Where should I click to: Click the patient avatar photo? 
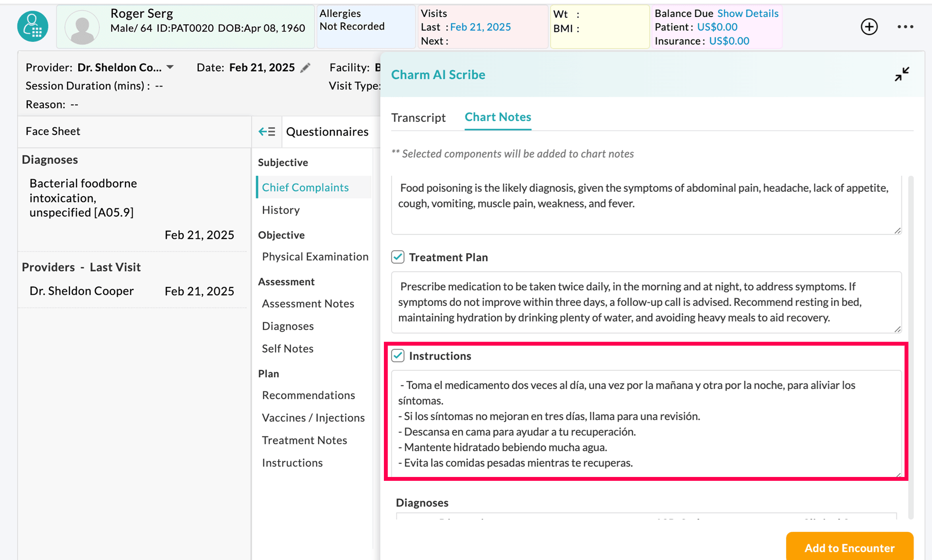(82, 27)
